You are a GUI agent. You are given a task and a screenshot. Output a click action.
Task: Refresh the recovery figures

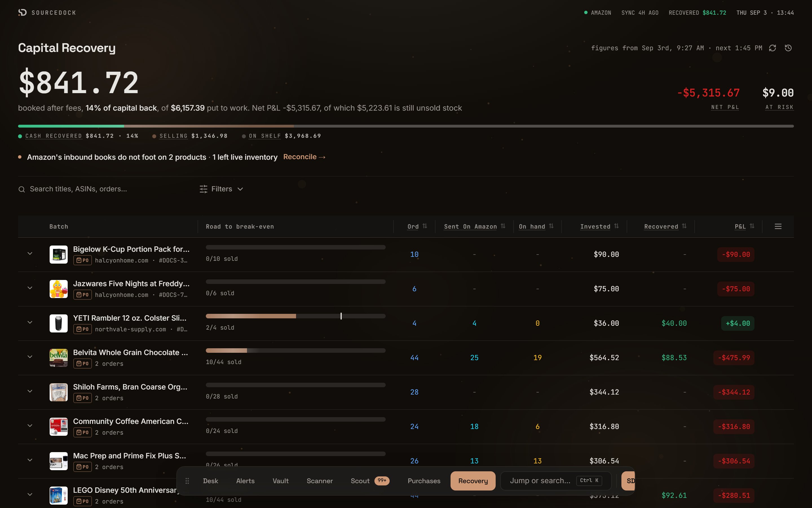click(773, 48)
